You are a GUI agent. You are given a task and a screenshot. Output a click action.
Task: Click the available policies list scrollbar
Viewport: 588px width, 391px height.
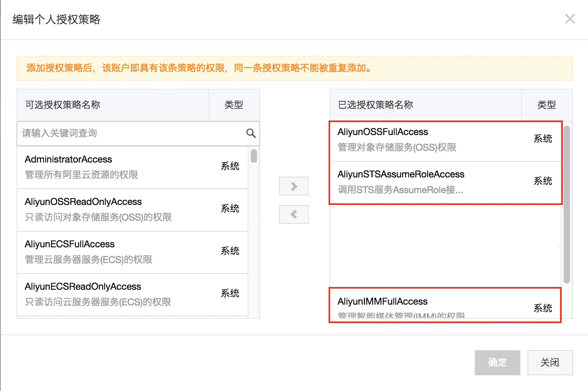click(x=254, y=155)
